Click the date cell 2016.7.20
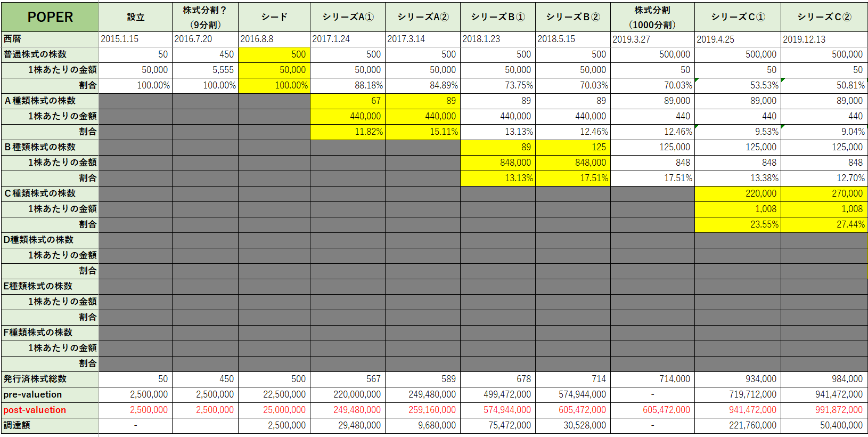The width and height of the screenshot is (868, 437). tap(205, 39)
